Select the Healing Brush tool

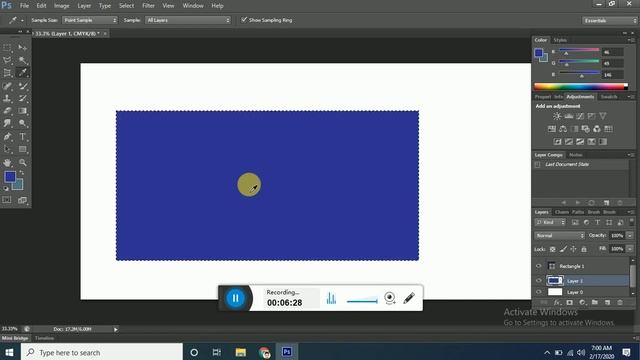tap(7, 86)
